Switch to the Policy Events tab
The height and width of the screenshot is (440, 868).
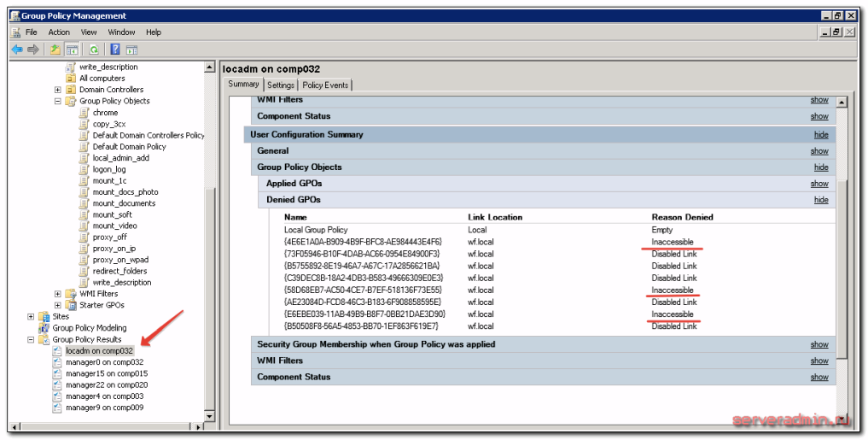(x=324, y=85)
